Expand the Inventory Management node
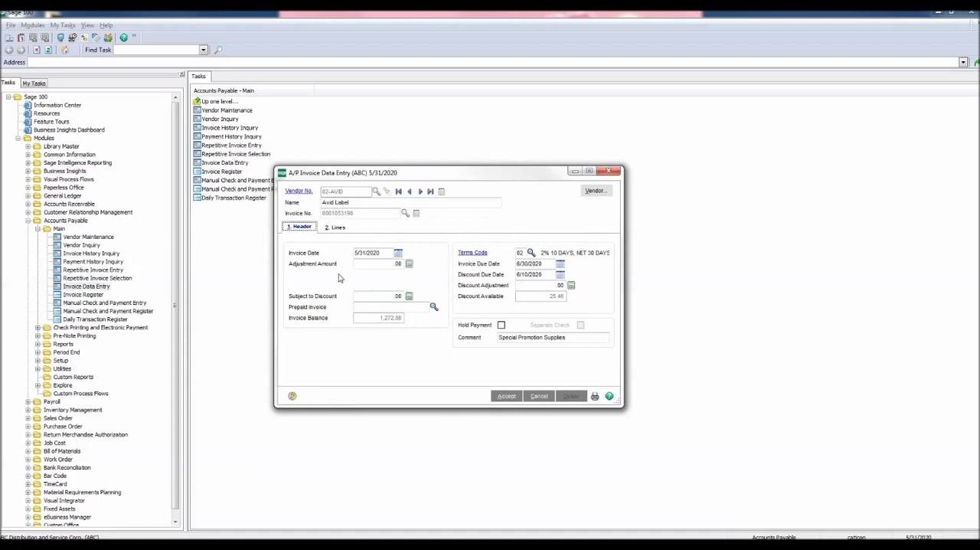This screenshot has width=980, height=550. coord(28,410)
